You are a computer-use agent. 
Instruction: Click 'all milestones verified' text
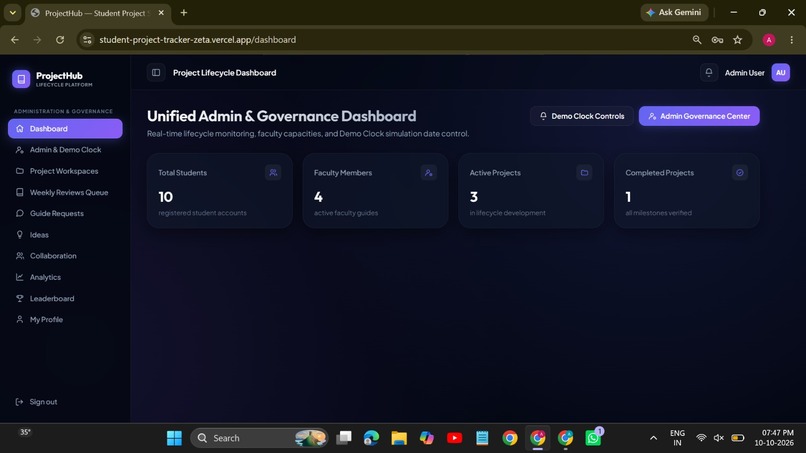coord(658,213)
